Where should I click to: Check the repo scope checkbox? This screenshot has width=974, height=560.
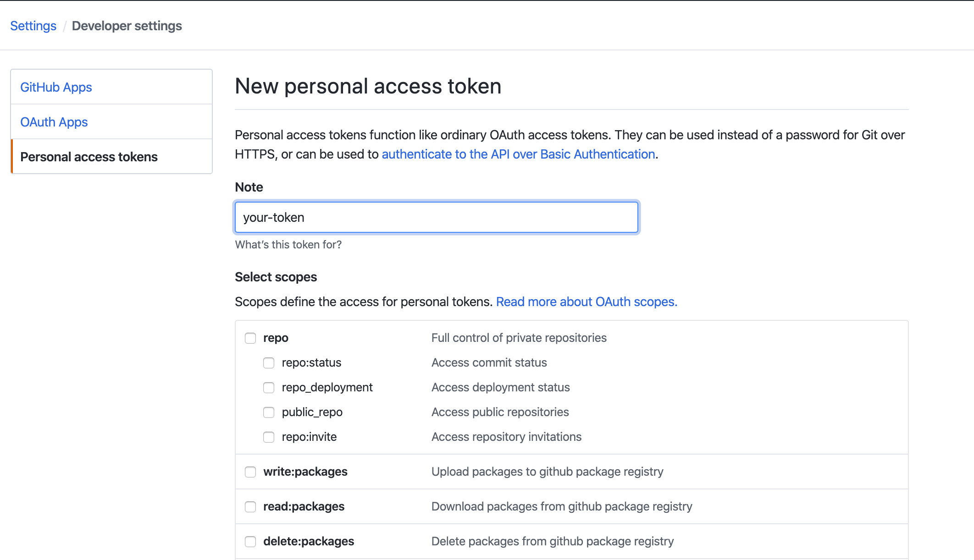250,338
